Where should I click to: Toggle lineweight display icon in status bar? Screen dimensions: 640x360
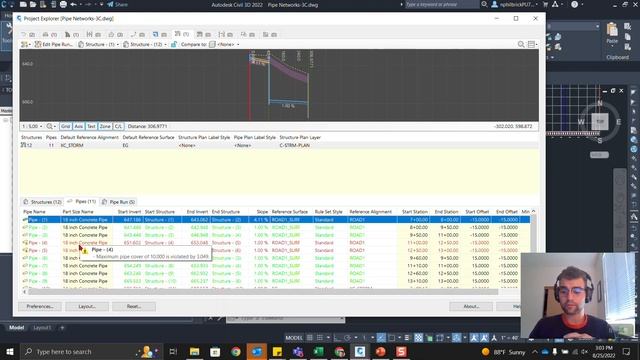pos(407,338)
